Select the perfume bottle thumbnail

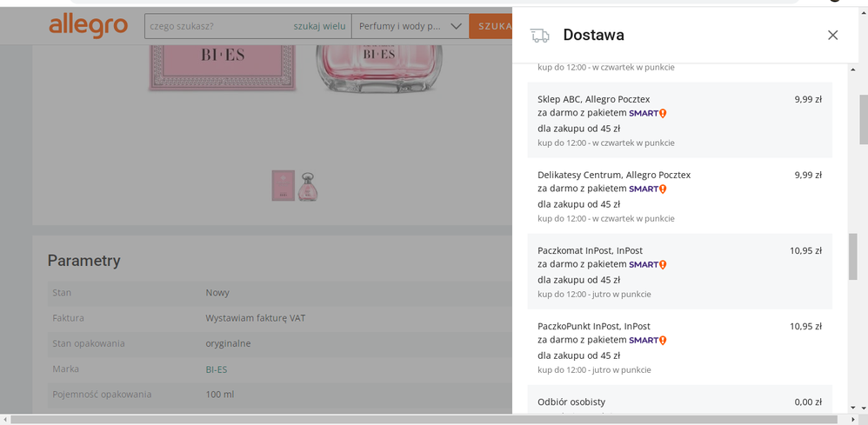pos(308,187)
